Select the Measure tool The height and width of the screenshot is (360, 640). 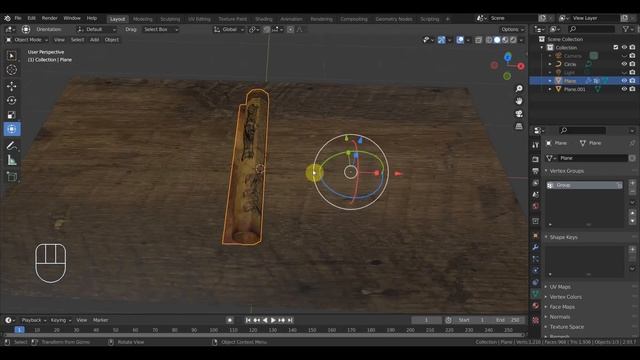click(11, 160)
